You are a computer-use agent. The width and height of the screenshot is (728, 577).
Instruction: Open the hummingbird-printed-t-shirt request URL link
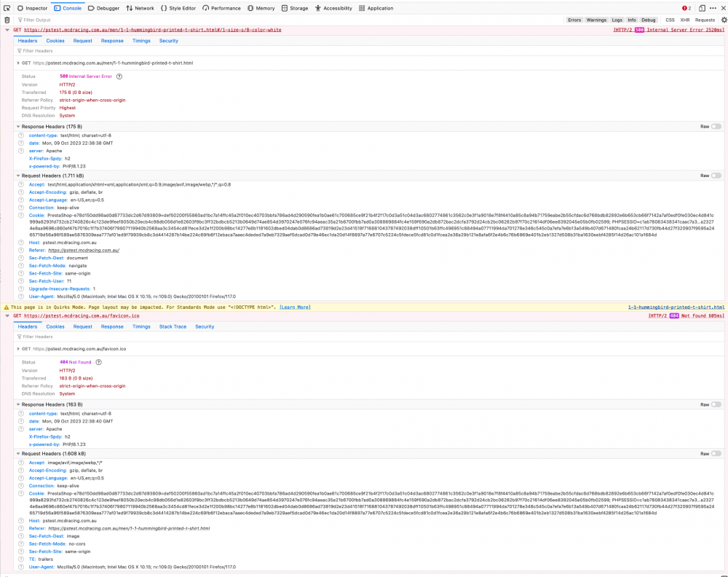point(152,30)
